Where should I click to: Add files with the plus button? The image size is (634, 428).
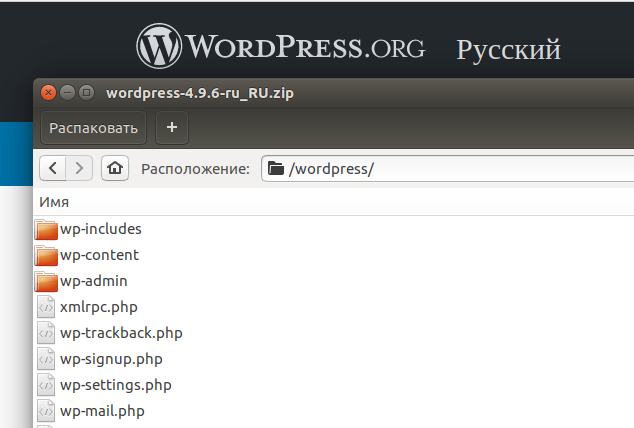pos(172,128)
